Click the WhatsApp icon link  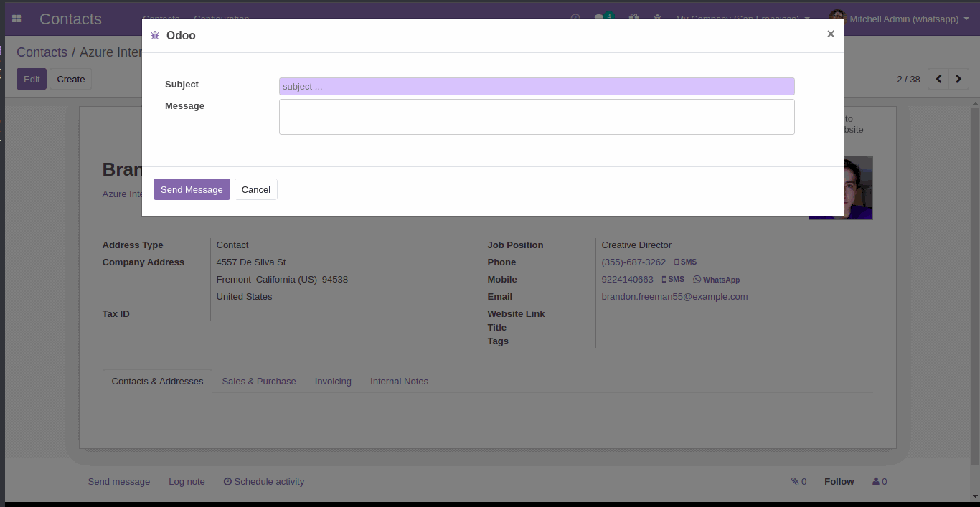point(716,280)
